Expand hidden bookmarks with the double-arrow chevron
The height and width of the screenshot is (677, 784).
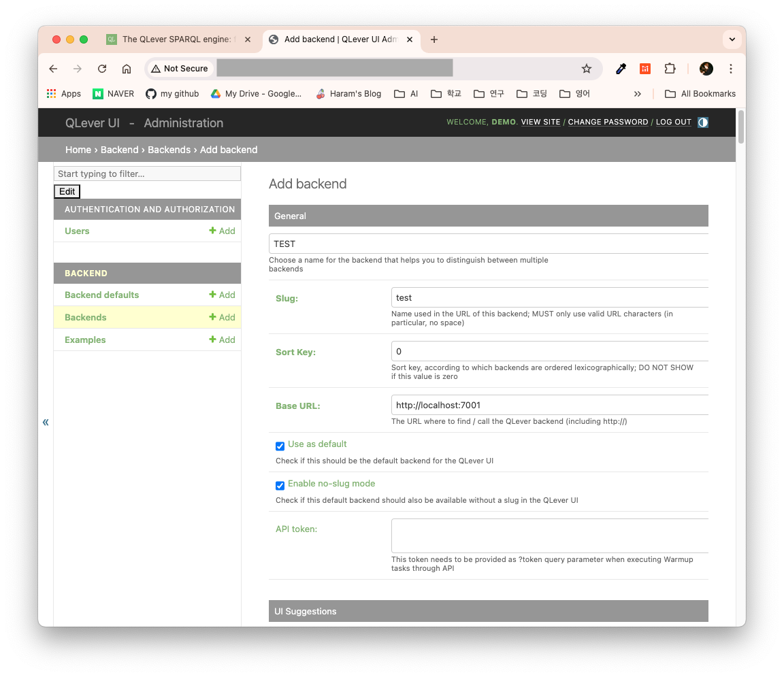pyautogui.click(x=637, y=93)
